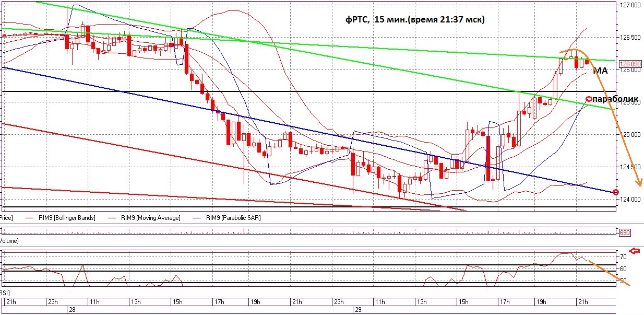
Task: Click the RSI scale value 60
Action: (x=623, y=269)
